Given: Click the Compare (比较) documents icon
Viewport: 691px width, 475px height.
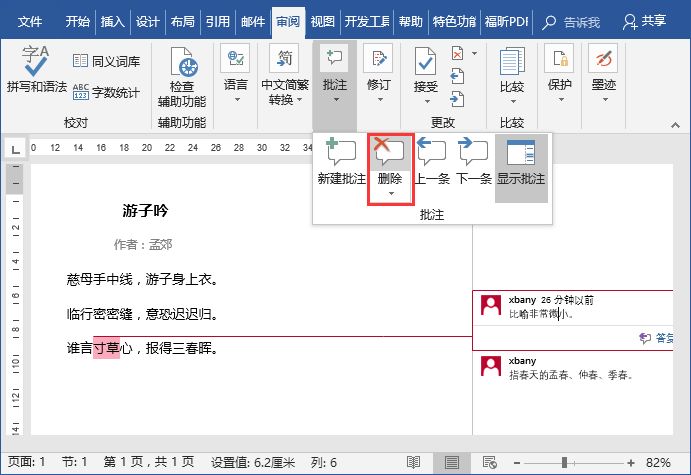Looking at the screenshot, I should pos(512,62).
